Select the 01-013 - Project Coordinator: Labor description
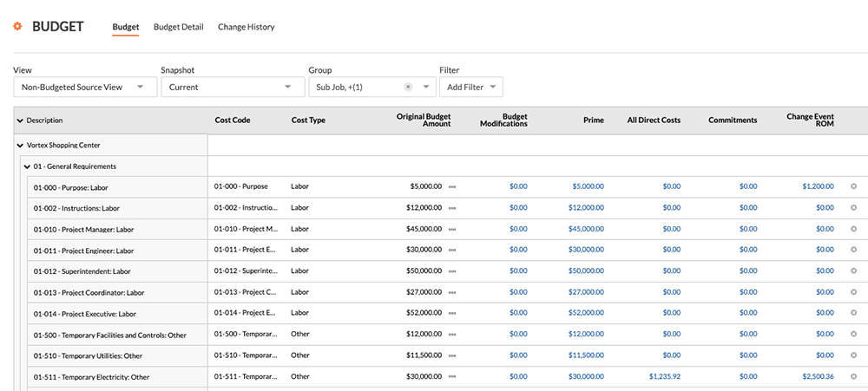 (x=89, y=292)
